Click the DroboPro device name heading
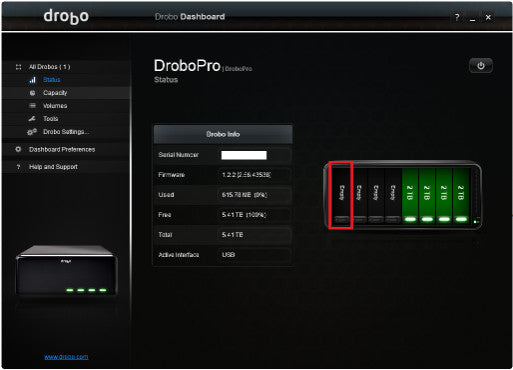The width and height of the screenshot is (513, 370). [187, 66]
